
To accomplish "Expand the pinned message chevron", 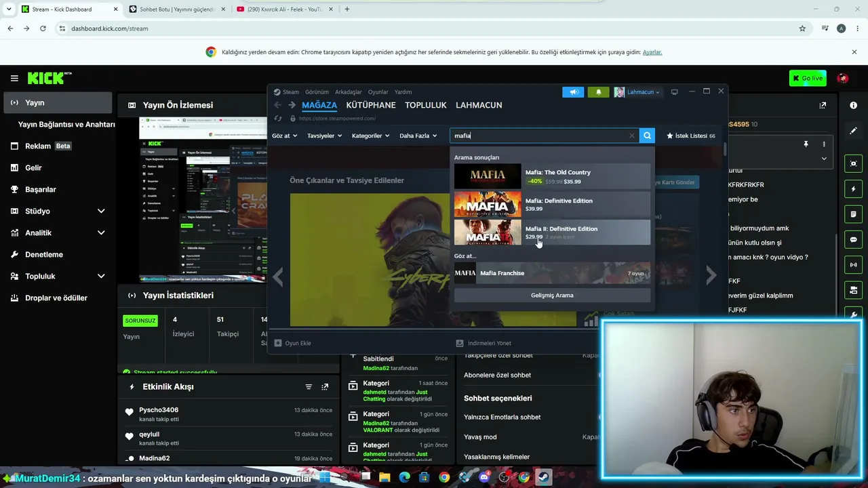I will [824, 159].
